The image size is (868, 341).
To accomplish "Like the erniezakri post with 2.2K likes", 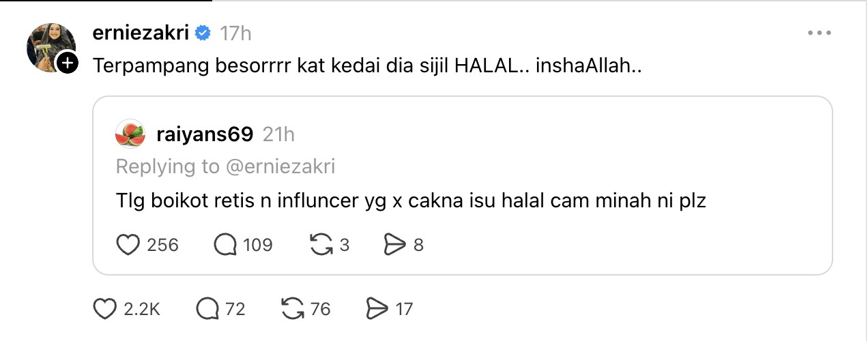I will [105, 309].
